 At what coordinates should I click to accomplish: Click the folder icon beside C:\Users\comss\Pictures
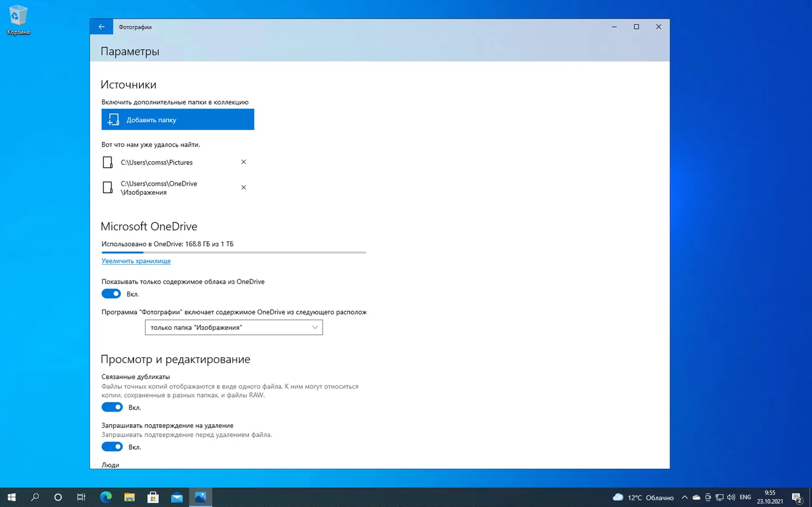[x=108, y=162]
